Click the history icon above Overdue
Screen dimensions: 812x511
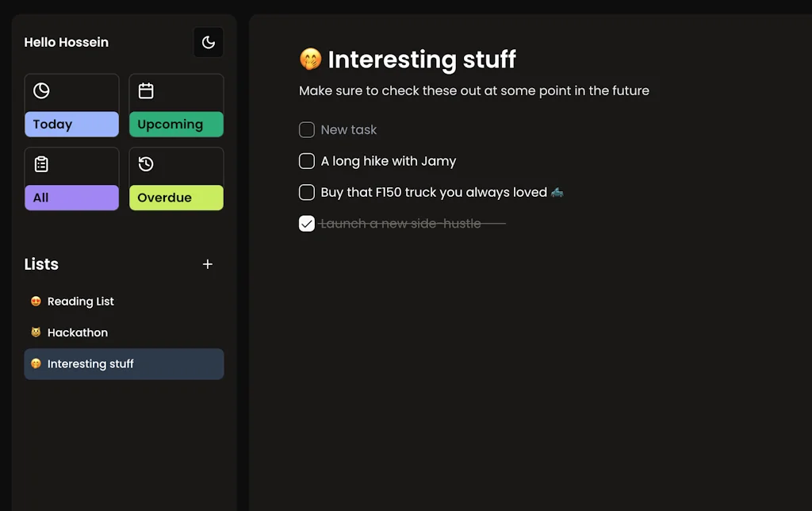coord(146,164)
